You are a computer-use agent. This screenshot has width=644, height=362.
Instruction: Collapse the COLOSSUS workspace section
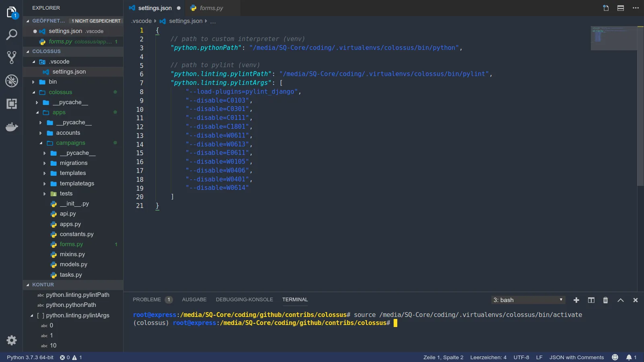click(x=28, y=51)
